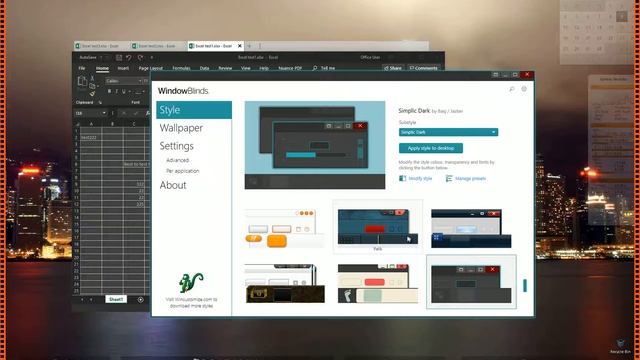Screen dimensions: 640x360
Task: Click the Excel Share button
Action: [393, 68]
